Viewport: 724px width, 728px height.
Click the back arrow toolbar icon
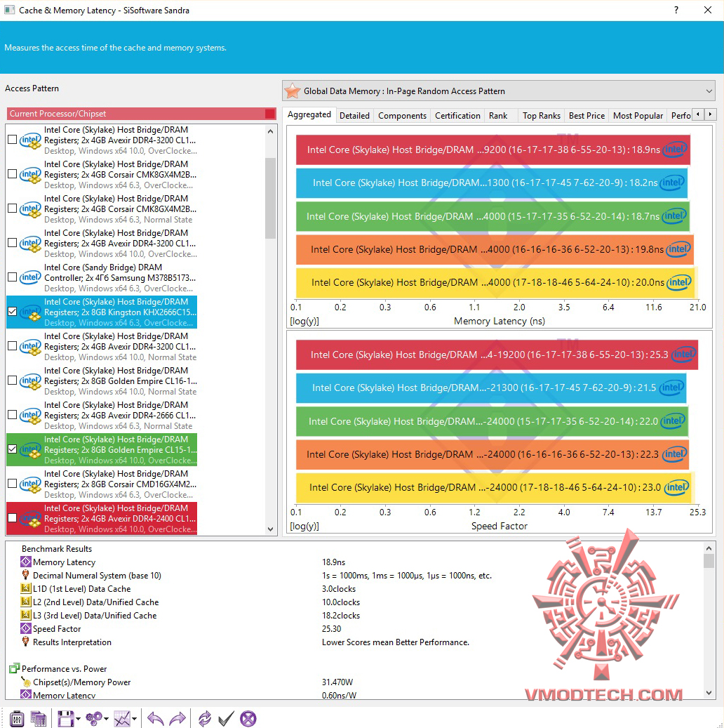pos(156,719)
